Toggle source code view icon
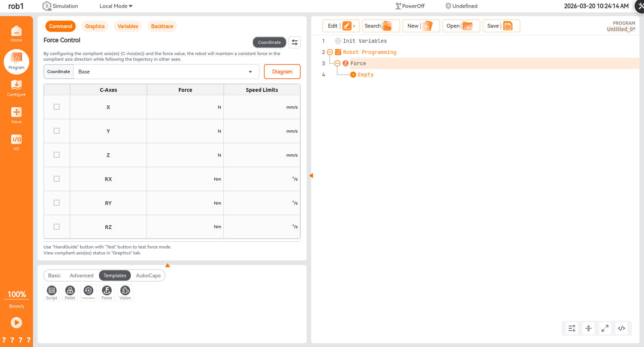The width and height of the screenshot is (644, 347). click(622, 328)
